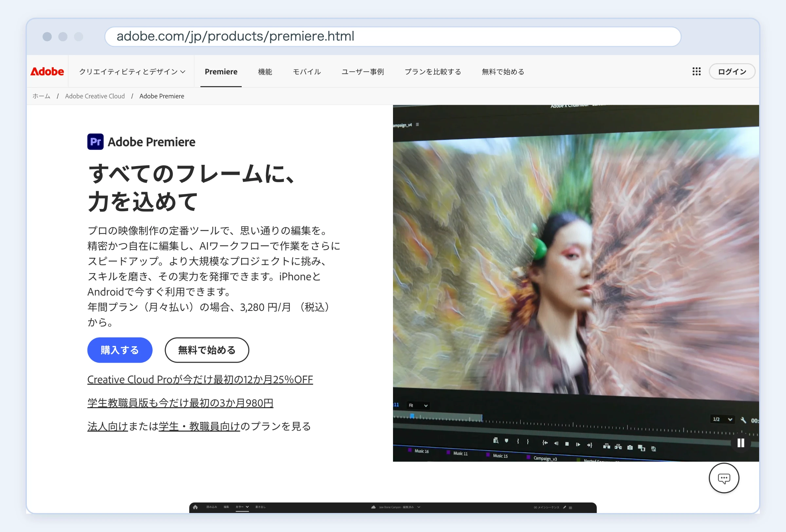Viewport: 786px width, 532px height.
Task: Switch to the 読み込み tab
Action: (212, 507)
